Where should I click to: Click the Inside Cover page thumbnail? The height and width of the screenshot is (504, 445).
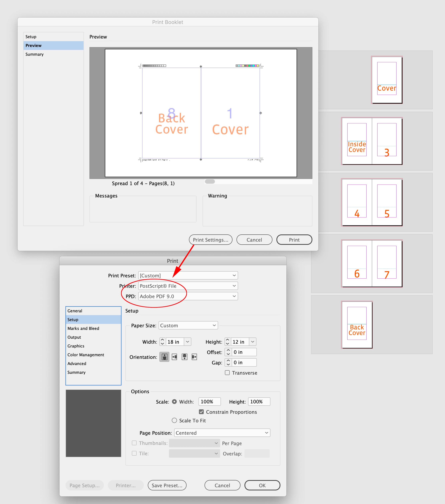point(357,141)
